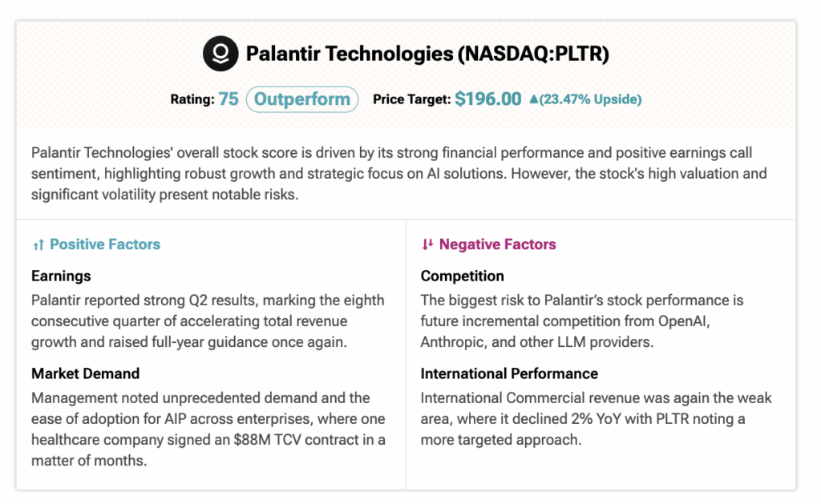
Task: Click the Positive Factors up-arrows icon
Action: pyautogui.click(x=38, y=245)
